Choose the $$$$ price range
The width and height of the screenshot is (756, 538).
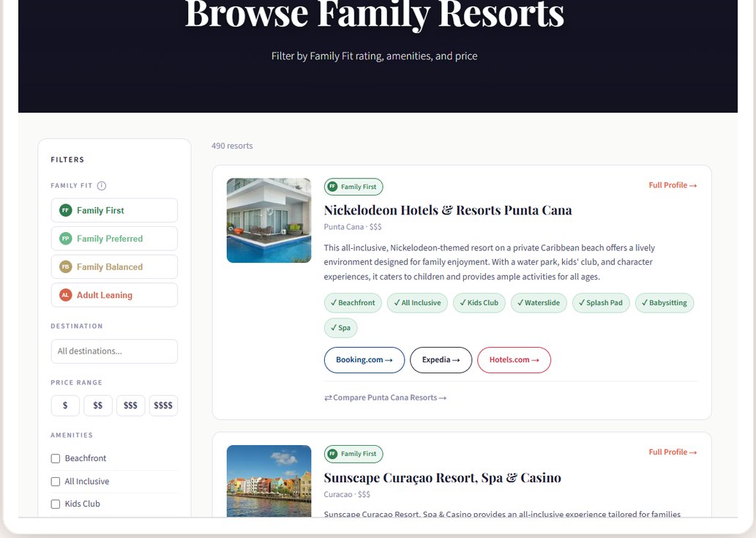(x=163, y=406)
